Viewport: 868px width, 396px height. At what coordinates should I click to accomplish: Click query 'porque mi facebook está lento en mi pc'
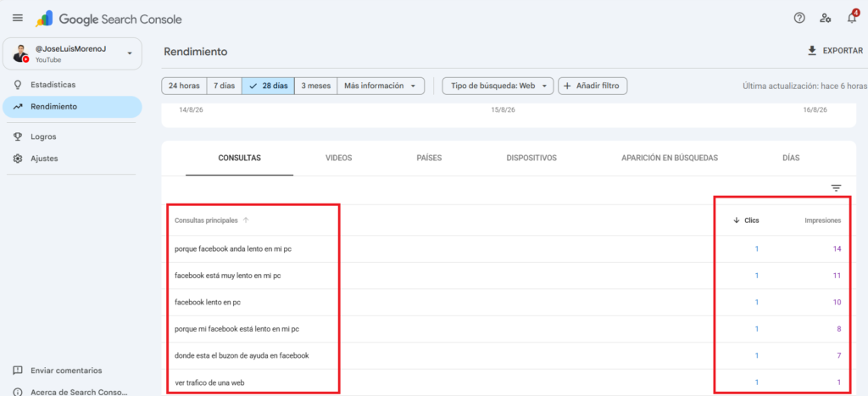click(x=237, y=329)
